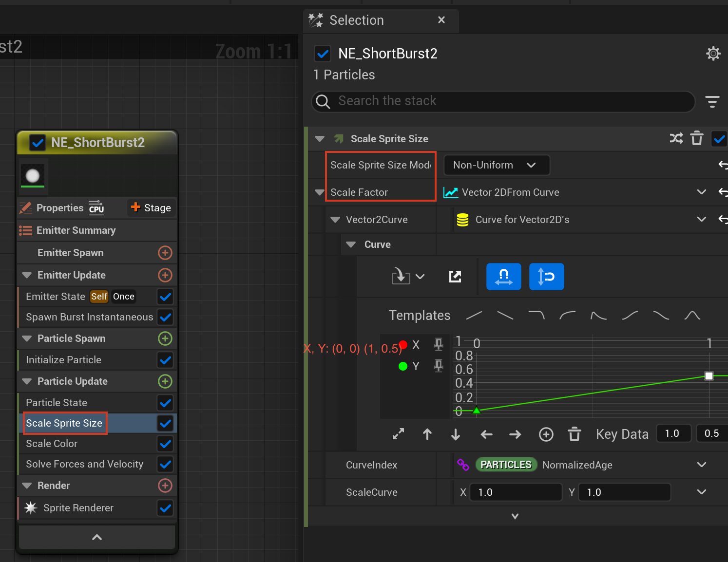
Task: Collapse the Emitter Update group
Action: 27,275
